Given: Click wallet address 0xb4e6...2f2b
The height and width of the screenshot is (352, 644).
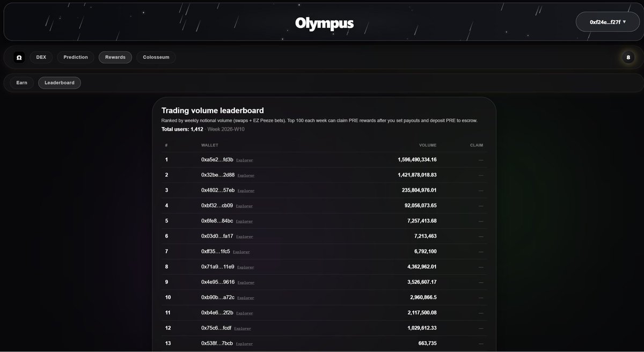Looking at the screenshot, I should click(217, 312).
